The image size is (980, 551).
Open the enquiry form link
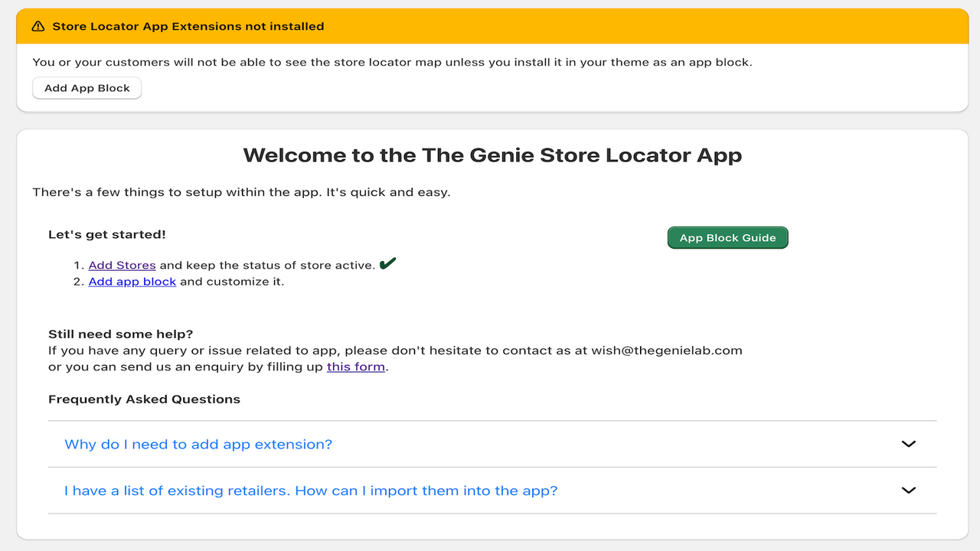(x=355, y=367)
